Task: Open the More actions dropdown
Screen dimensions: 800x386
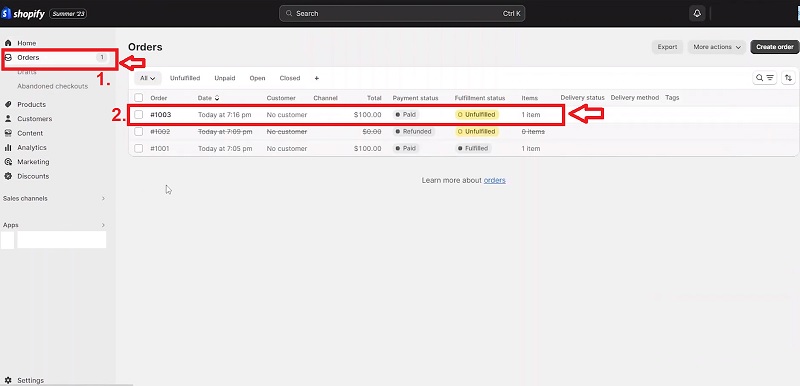Action: (717, 47)
